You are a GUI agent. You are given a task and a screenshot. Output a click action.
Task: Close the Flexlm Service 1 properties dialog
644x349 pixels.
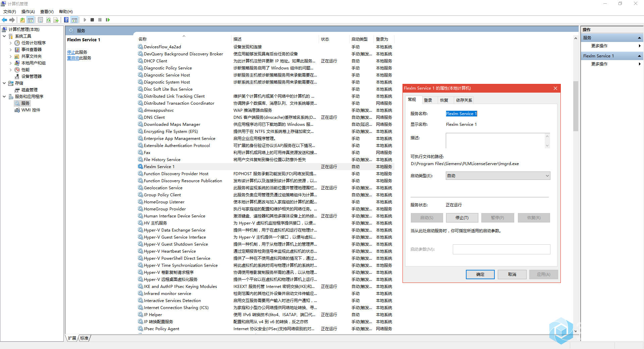[x=555, y=88]
